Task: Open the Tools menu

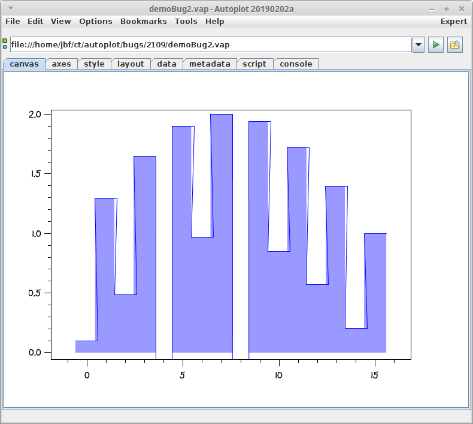Action: (x=186, y=21)
